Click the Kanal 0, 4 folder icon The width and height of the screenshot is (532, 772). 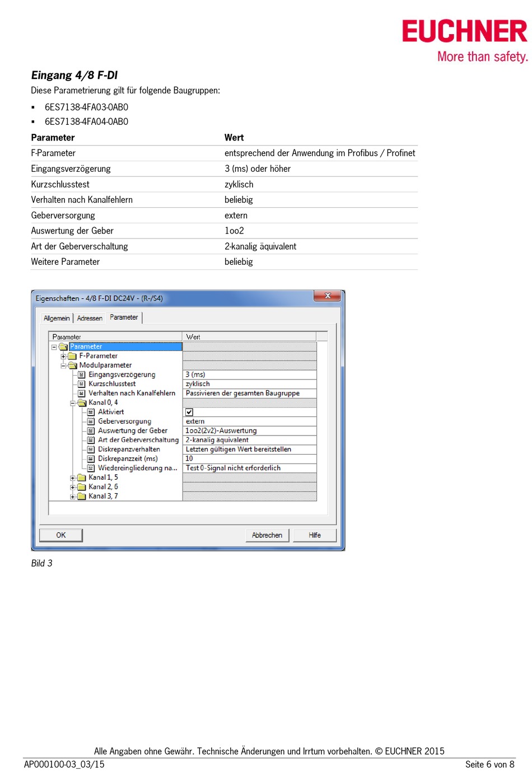[x=82, y=403]
